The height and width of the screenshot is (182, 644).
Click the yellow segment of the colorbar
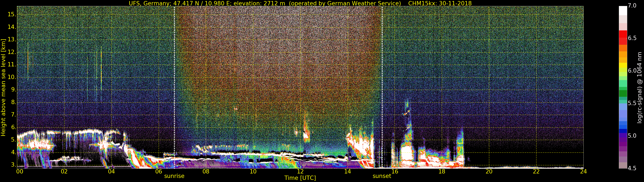pyautogui.click(x=623, y=65)
